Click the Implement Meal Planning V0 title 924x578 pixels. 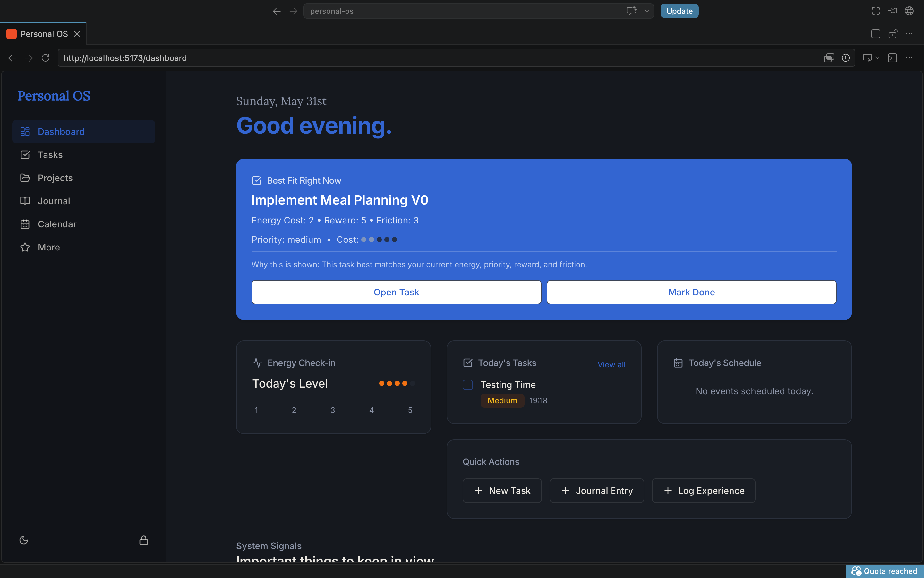tap(340, 200)
